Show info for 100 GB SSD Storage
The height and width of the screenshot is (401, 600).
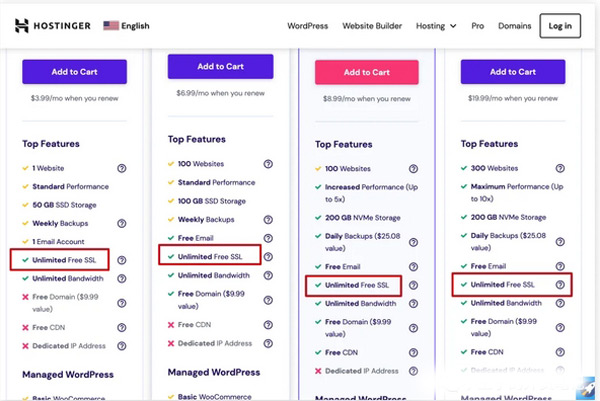(x=268, y=200)
